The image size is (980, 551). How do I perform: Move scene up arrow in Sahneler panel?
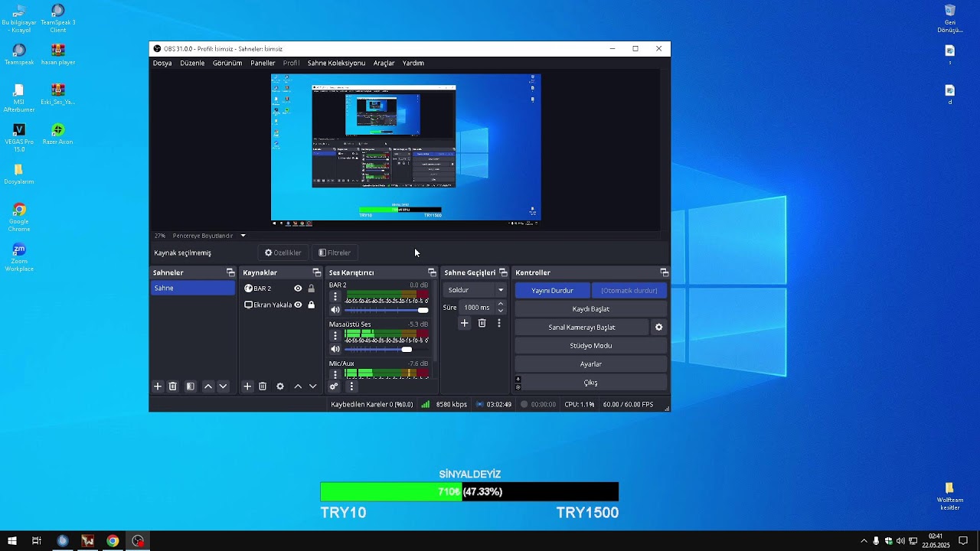pos(208,386)
